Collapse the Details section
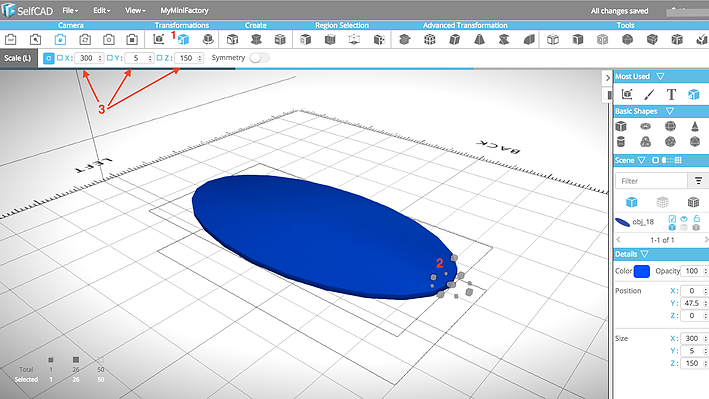Viewport: 709px width, 399px height. [x=644, y=254]
